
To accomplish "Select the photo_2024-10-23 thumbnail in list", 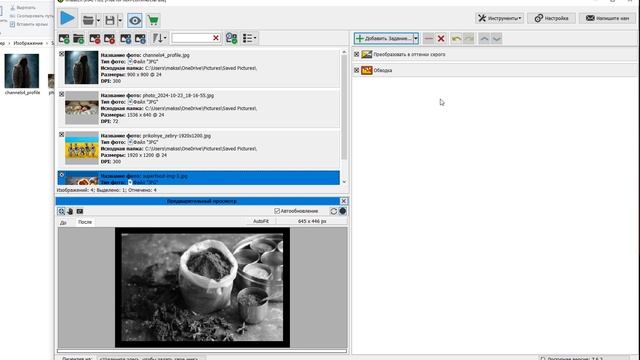I will tap(82, 108).
